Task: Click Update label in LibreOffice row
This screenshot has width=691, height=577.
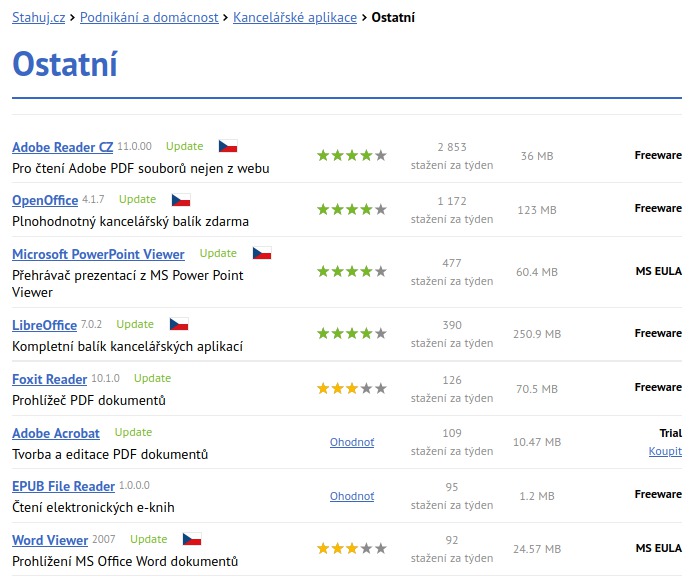Action: tap(135, 324)
